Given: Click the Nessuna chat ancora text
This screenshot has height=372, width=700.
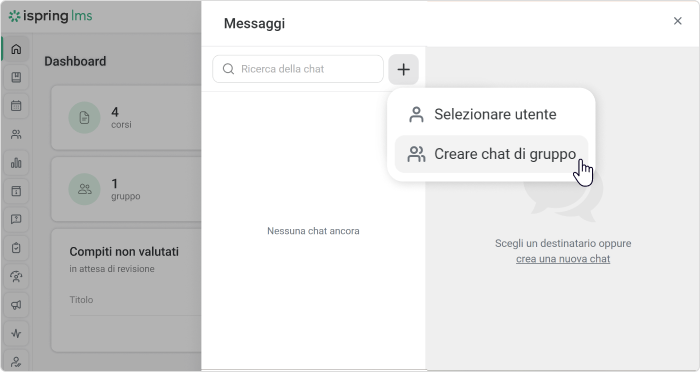Looking at the screenshot, I should 313,231.
